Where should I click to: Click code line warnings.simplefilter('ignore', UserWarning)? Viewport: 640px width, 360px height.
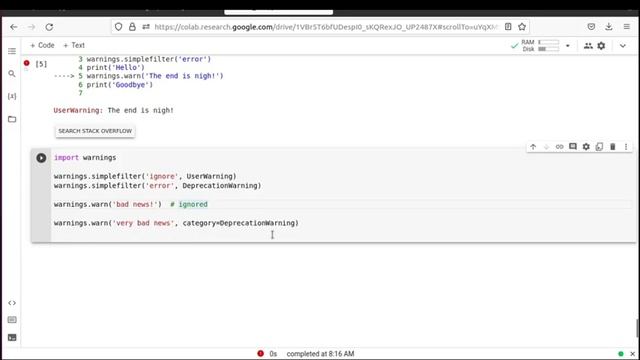point(145,176)
